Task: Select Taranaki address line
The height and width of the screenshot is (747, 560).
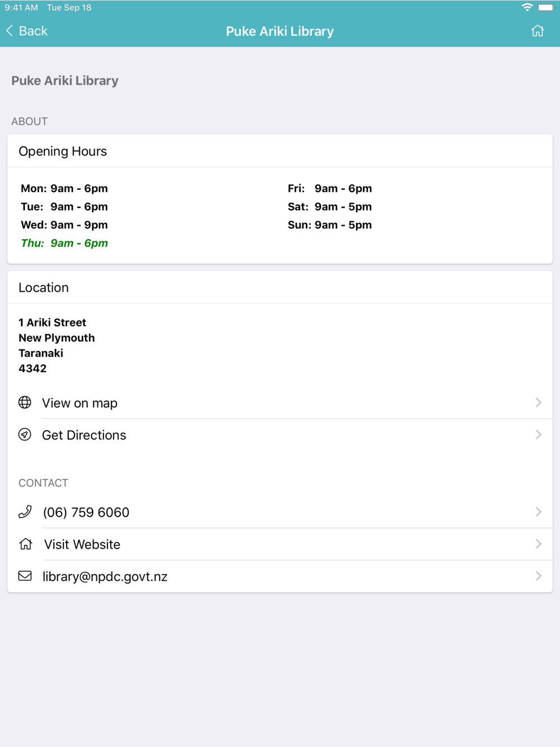Action: [41, 353]
